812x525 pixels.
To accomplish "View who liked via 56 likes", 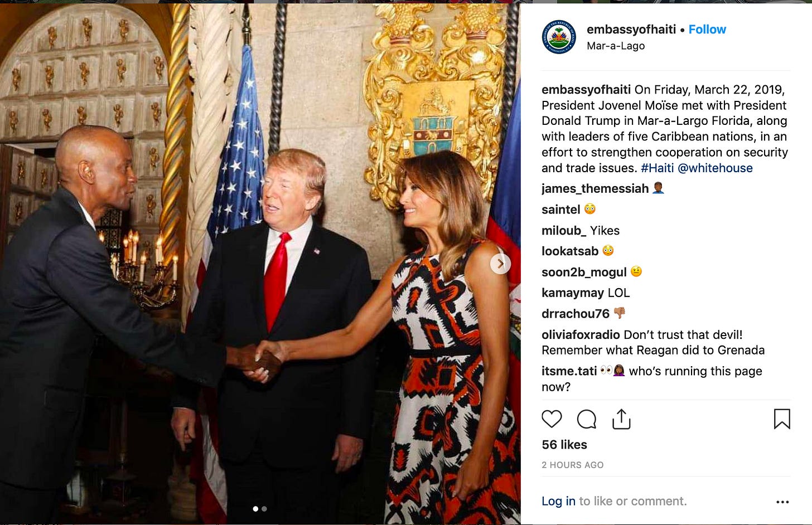I will click(x=564, y=445).
